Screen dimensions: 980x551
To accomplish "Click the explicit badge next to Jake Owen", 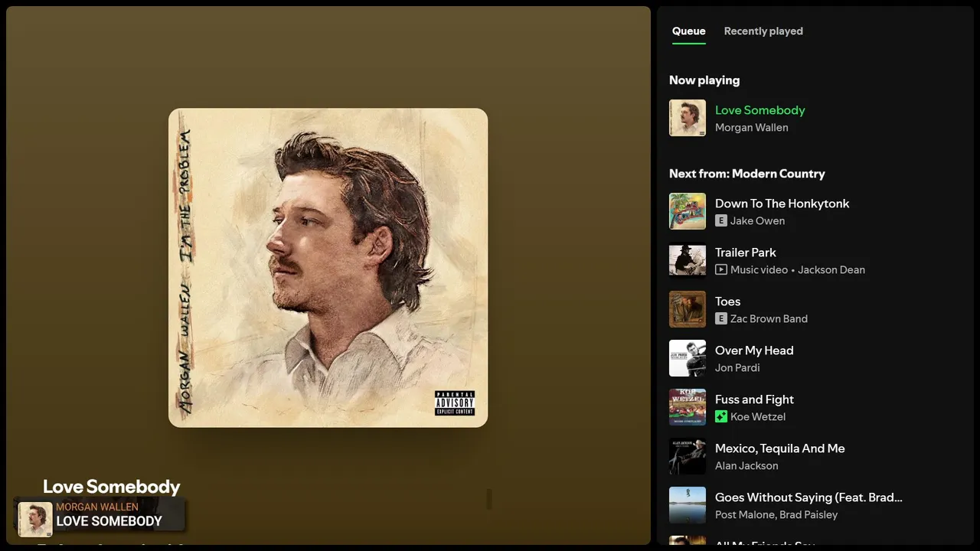I will 720,220.
